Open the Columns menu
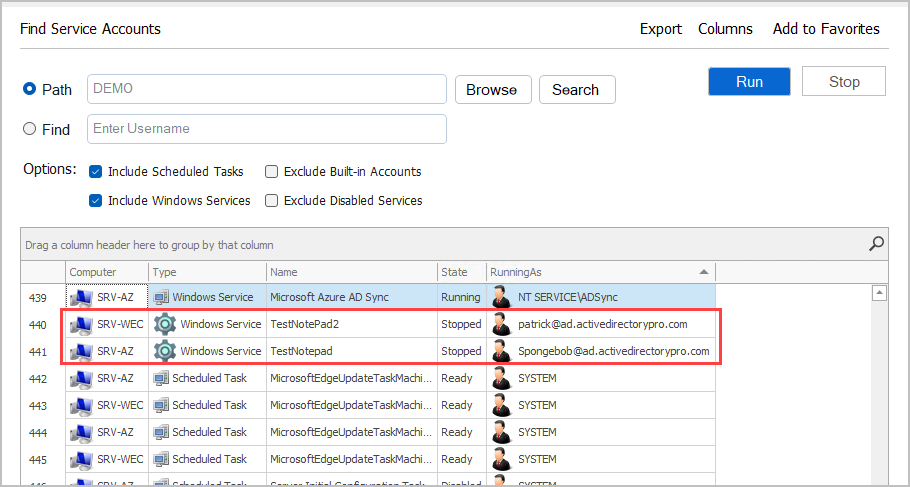This screenshot has width=910, height=487. [x=725, y=29]
